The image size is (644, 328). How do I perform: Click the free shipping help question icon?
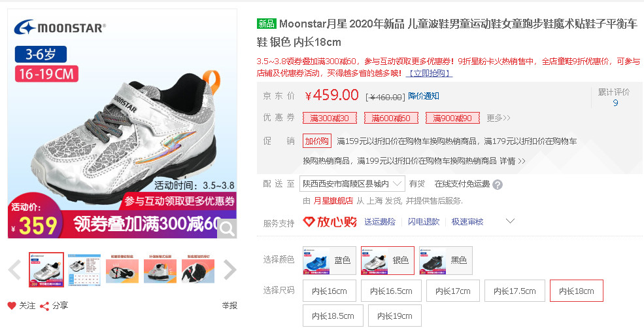coord(498,185)
